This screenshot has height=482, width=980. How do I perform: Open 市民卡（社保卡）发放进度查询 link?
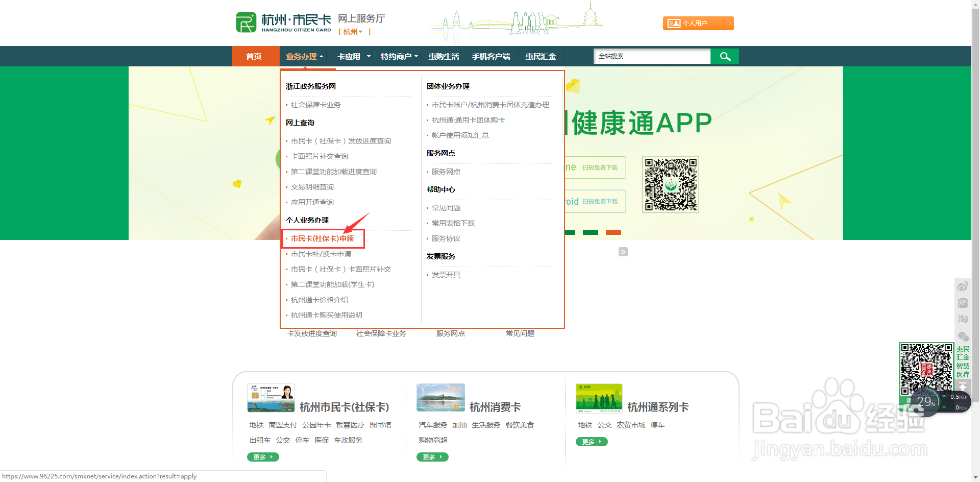point(340,141)
